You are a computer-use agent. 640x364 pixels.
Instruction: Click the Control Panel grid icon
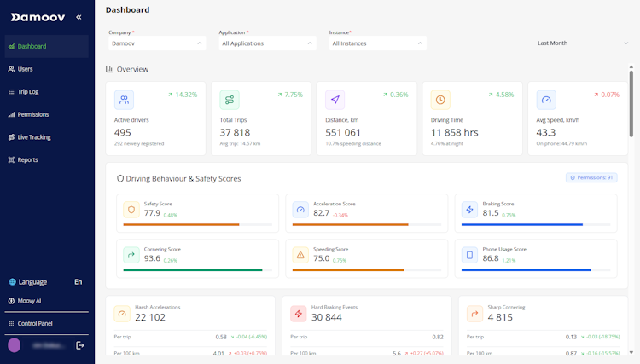point(11,323)
